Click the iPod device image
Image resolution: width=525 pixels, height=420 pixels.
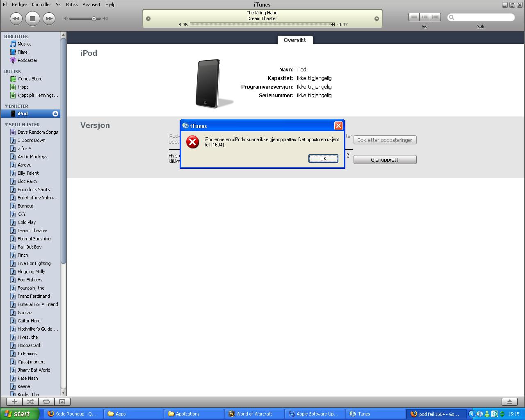[209, 84]
